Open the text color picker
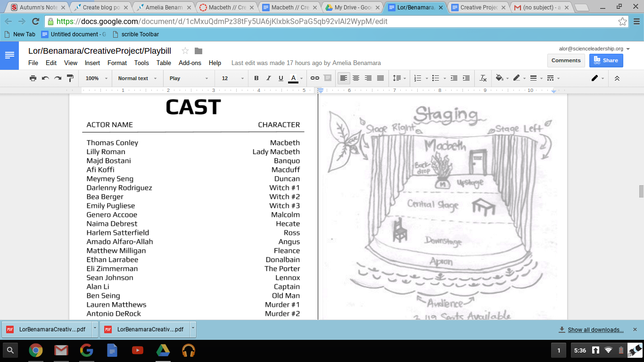Image resolution: width=644 pixels, height=362 pixels. point(293,78)
